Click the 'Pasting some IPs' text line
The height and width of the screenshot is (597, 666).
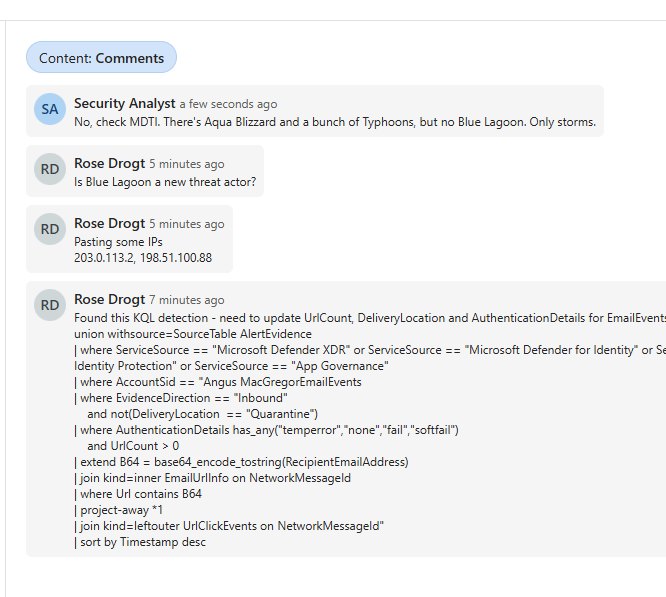118,242
